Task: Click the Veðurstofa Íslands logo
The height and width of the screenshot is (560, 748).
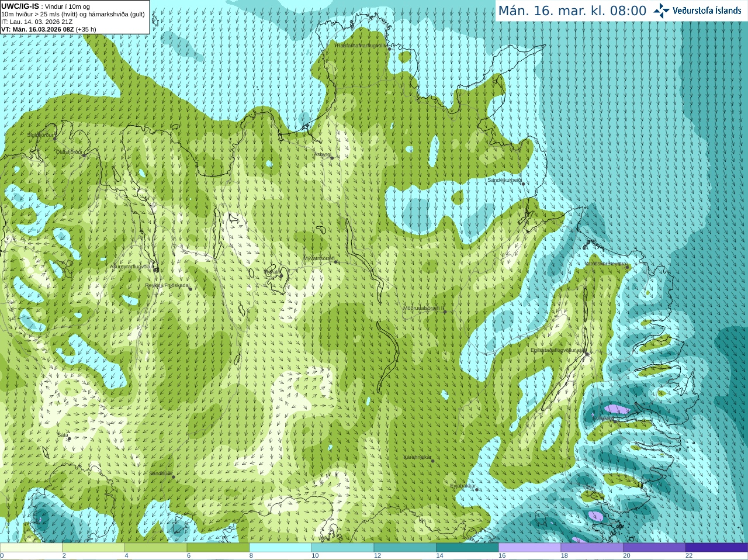Action: click(697, 11)
